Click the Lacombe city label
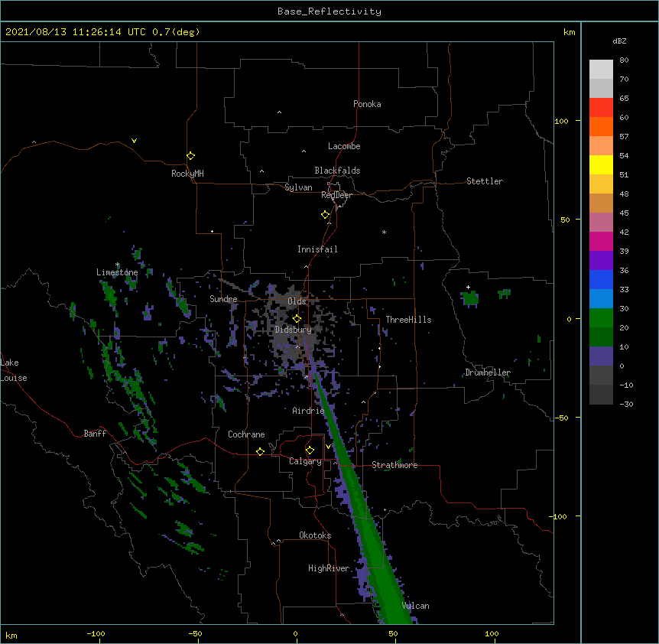 (x=344, y=146)
